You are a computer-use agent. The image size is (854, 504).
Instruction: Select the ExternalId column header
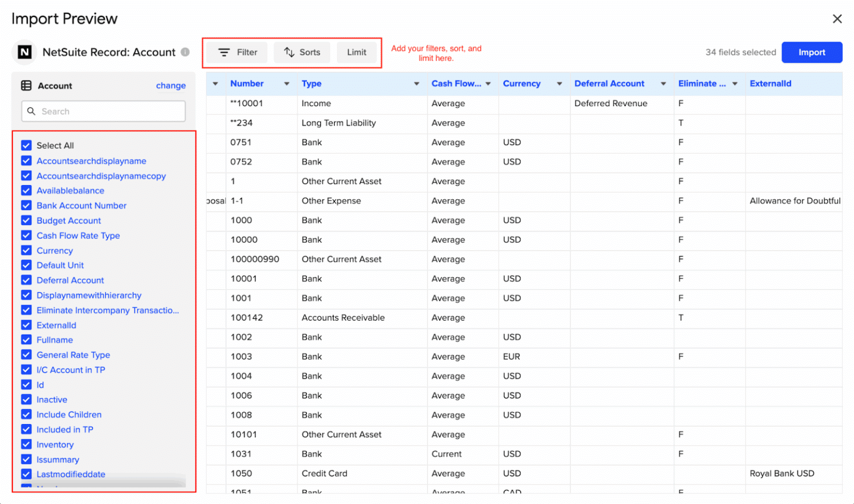(771, 83)
